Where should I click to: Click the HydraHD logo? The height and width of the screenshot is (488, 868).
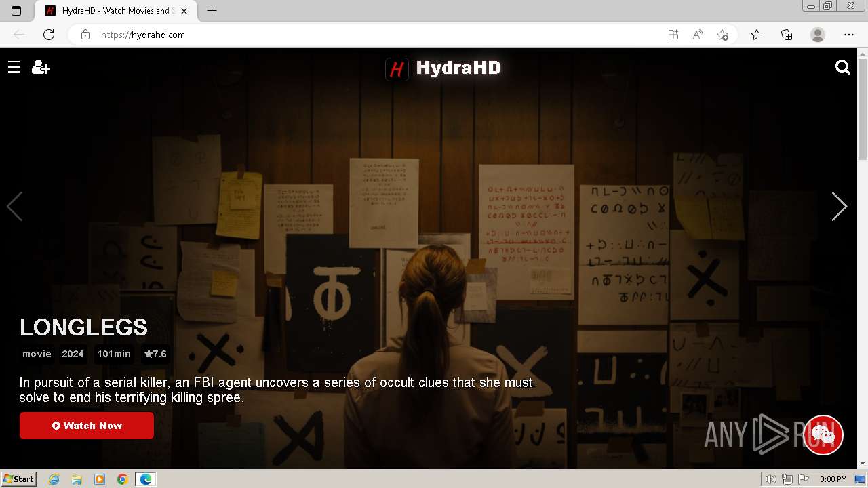(443, 68)
